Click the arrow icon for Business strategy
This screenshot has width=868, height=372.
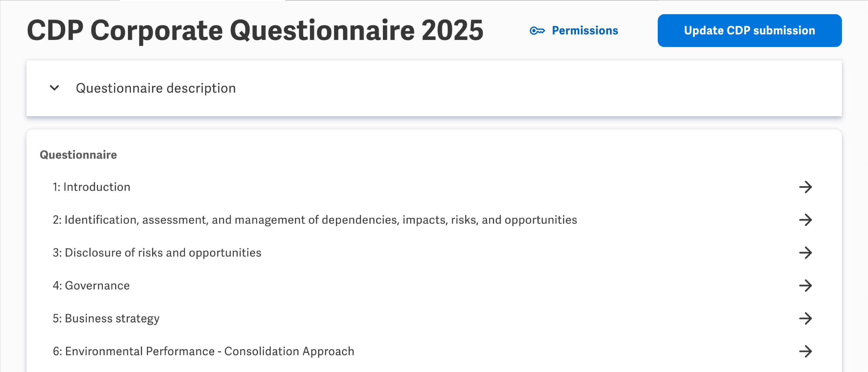(805, 318)
